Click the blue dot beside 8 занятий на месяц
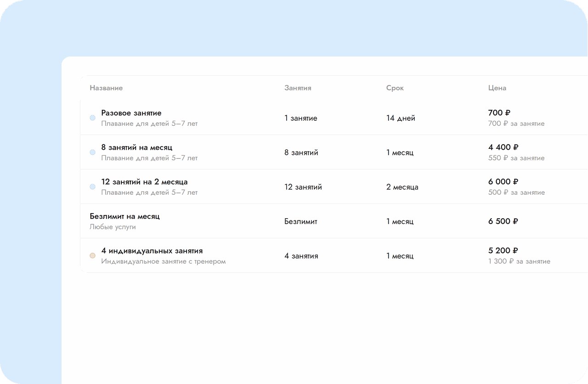This screenshot has height=384, width=588. [92, 152]
